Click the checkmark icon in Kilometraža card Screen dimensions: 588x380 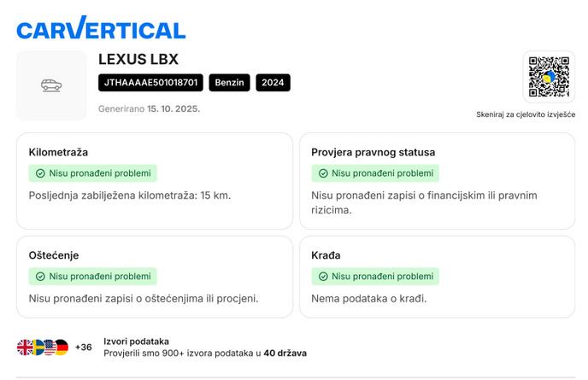click(x=40, y=173)
